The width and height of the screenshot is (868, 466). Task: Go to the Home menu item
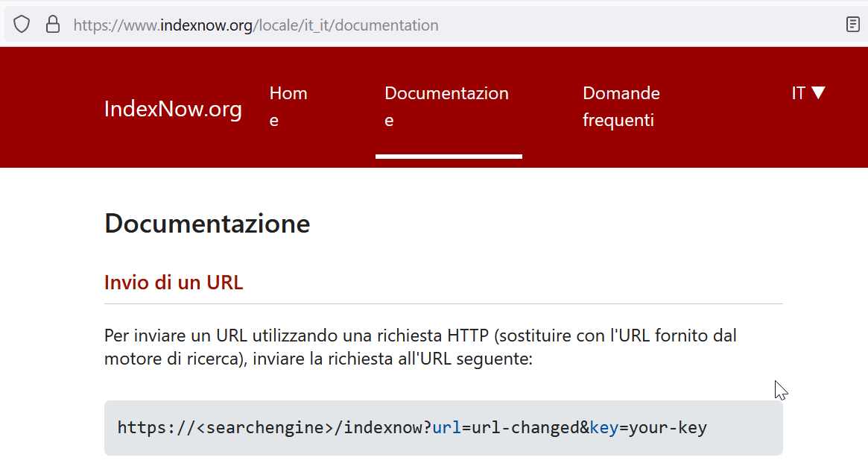(x=288, y=107)
